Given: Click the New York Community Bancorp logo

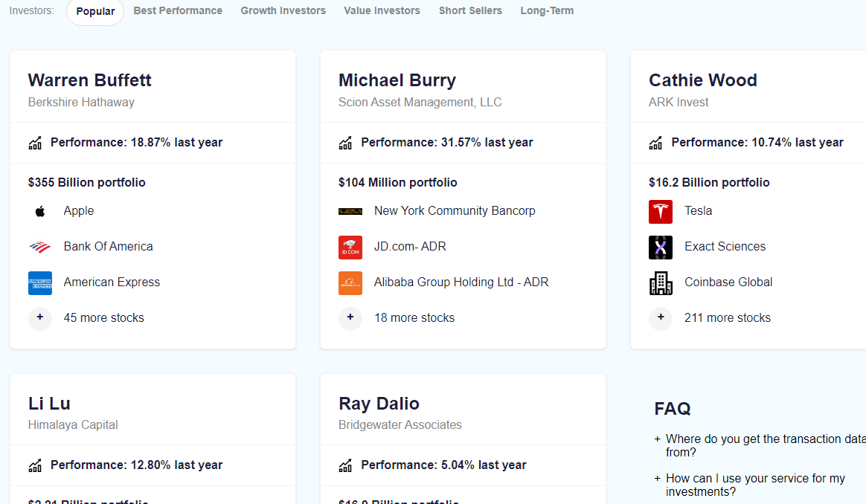Looking at the screenshot, I should click(x=350, y=211).
